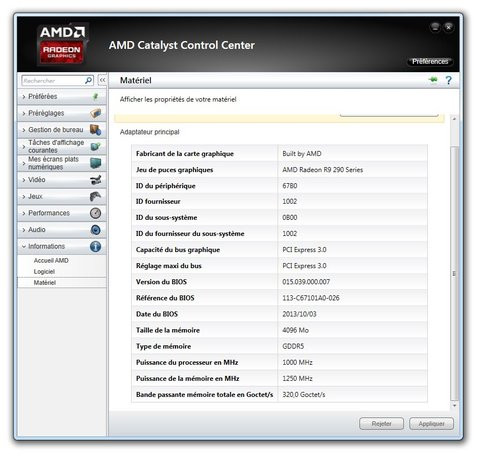Viewport: 480px width, 458px height.
Task: Click 'ID du sous-système' label
Action: click(166, 218)
